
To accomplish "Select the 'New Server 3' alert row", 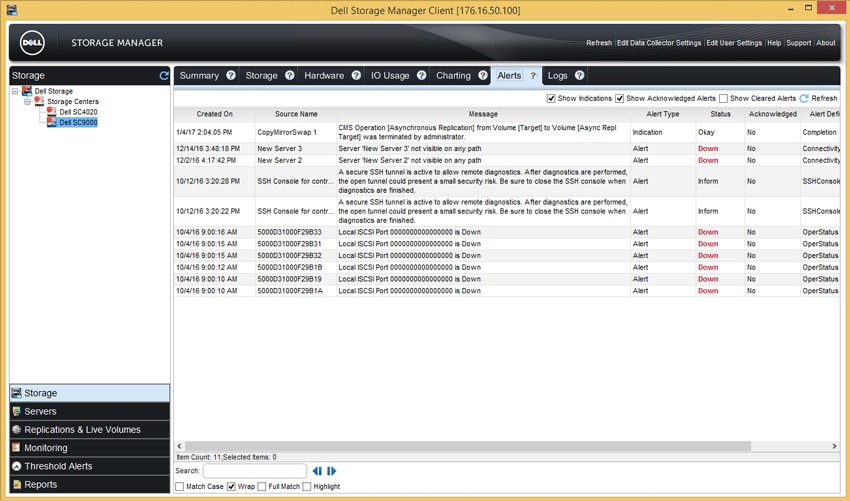I will (507, 148).
